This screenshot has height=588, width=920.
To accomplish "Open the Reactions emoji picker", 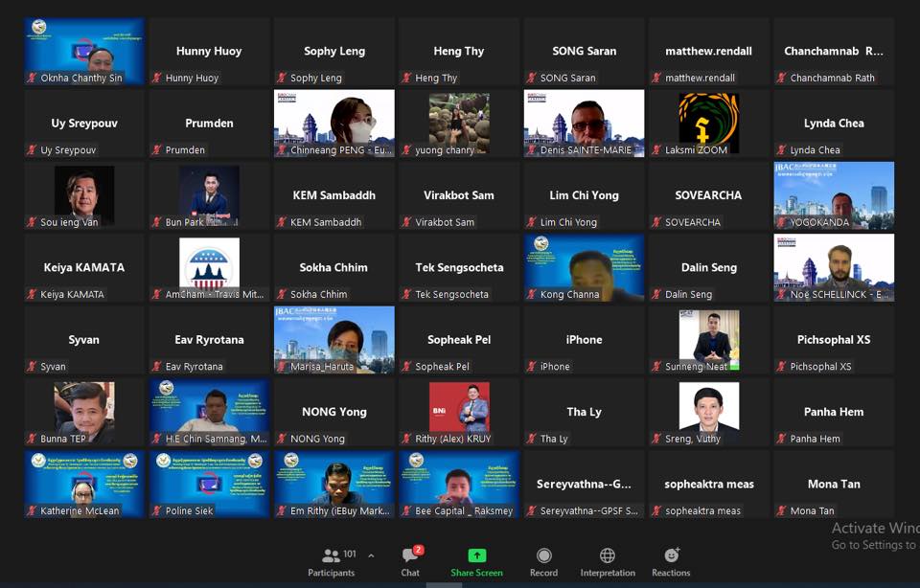I will (x=671, y=561).
